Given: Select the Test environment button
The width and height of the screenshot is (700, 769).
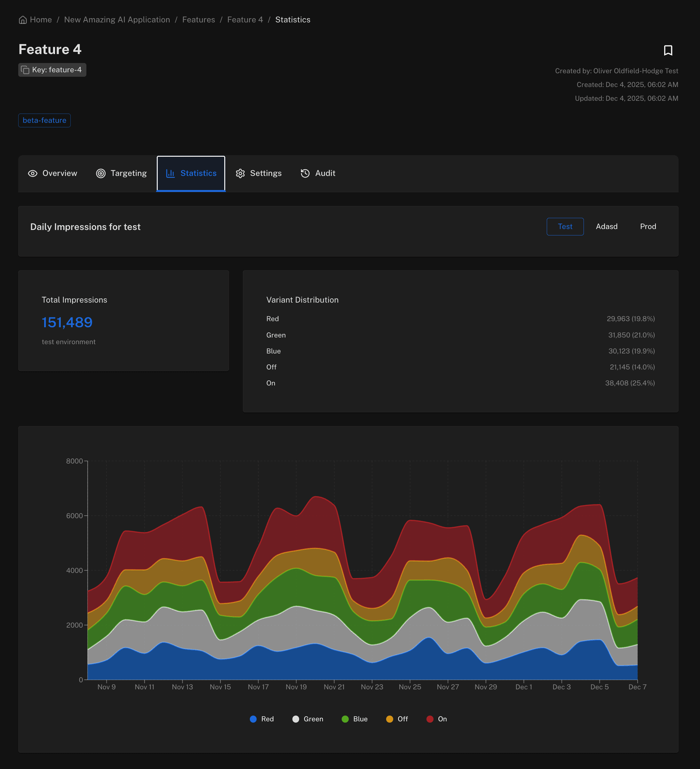Looking at the screenshot, I should pyautogui.click(x=565, y=226).
